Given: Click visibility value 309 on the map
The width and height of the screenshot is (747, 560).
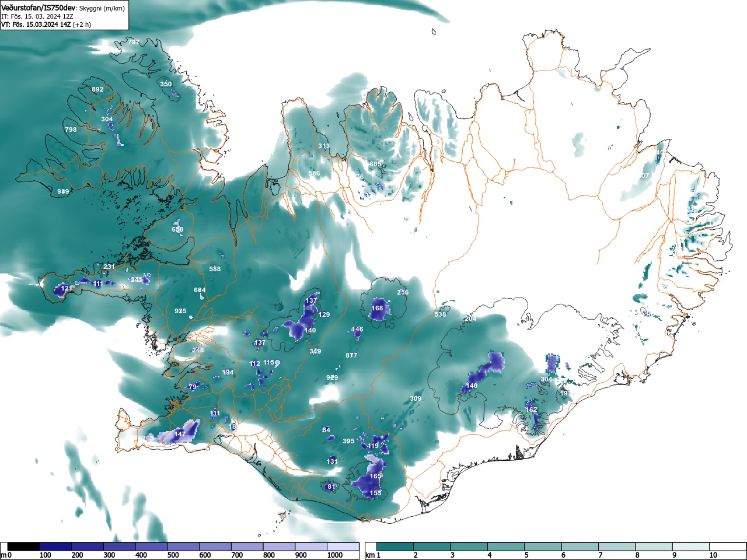Looking at the screenshot, I should click(416, 398).
